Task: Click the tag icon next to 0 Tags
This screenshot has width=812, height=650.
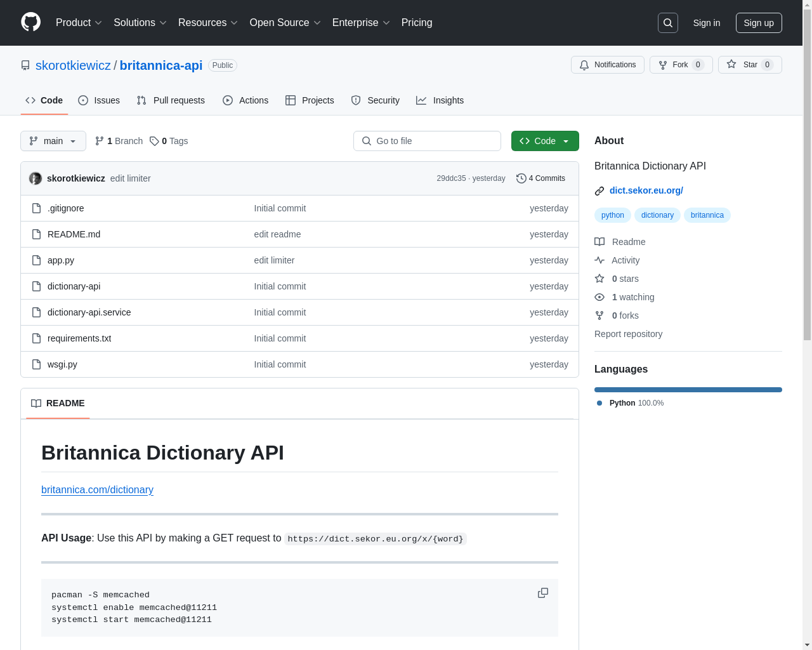Action: (x=154, y=141)
